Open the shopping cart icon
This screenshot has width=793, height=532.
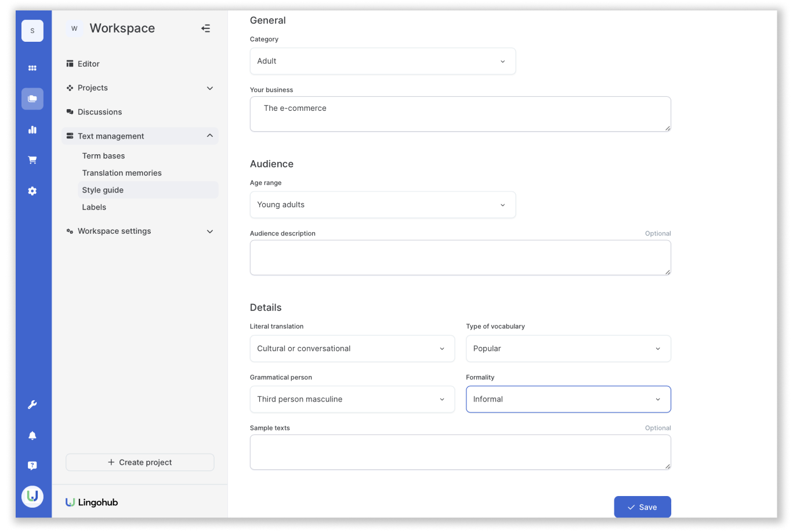coord(32,160)
